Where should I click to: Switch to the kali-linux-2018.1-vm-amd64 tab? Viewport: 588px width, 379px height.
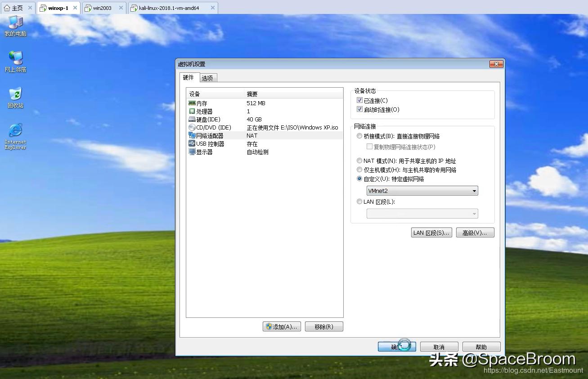tap(168, 8)
